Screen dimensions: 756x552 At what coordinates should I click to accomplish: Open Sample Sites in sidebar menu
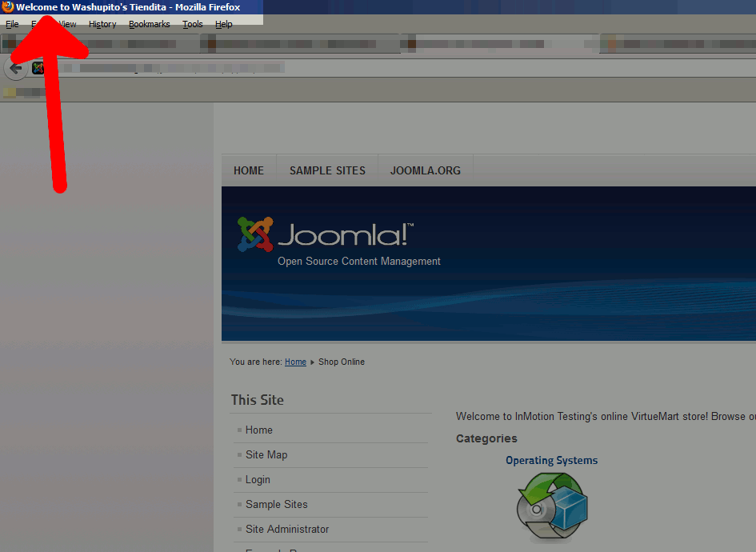pos(277,504)
